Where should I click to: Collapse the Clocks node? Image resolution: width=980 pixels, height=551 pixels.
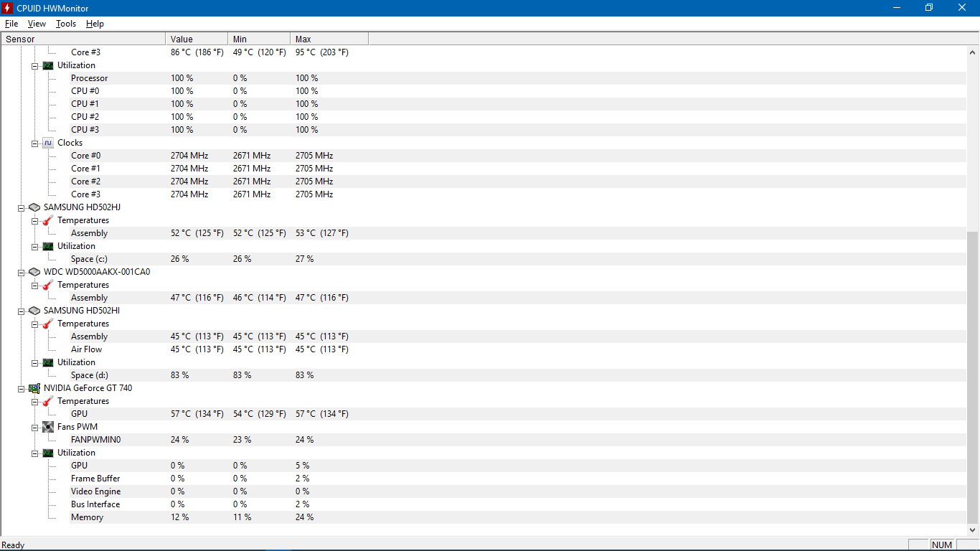click(x=34, y=143)
